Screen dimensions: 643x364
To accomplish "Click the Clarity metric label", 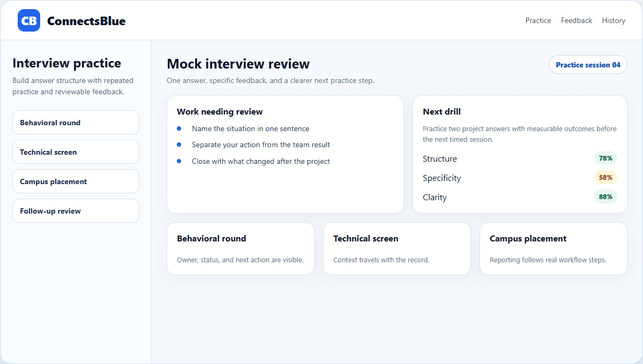I will tap(435, 197).
